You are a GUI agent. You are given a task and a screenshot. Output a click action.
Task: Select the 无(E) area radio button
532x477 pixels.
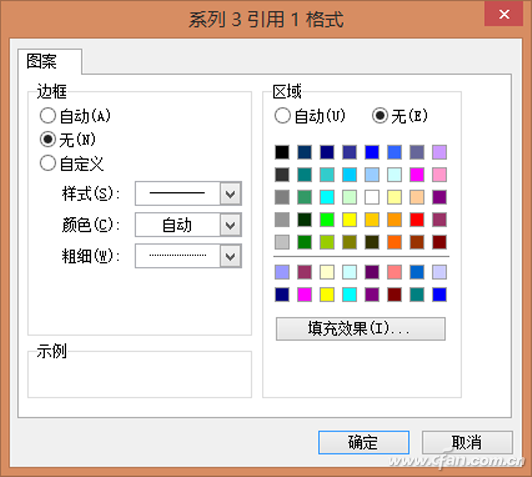(x=400, y=116)
